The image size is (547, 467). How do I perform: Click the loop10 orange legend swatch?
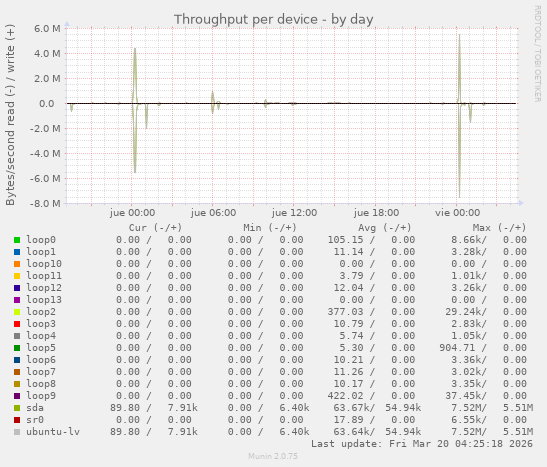point(17,264)
